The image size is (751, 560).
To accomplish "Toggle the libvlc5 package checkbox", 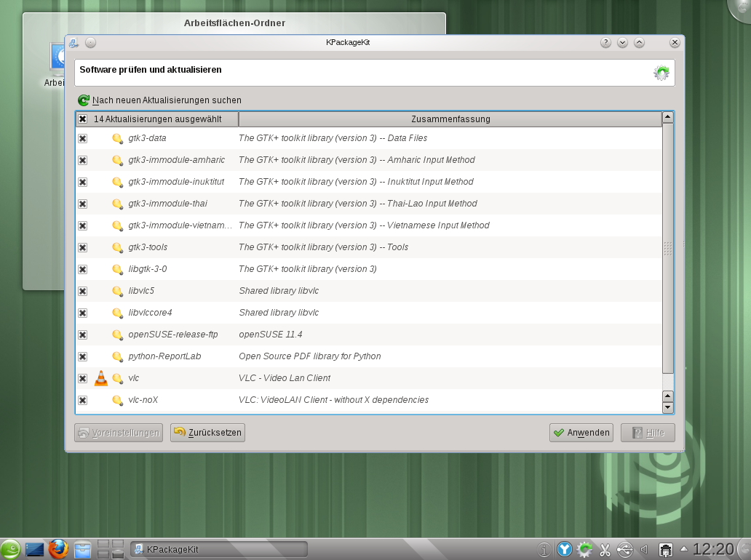I will pyautogui.click(x=83, y=291).
